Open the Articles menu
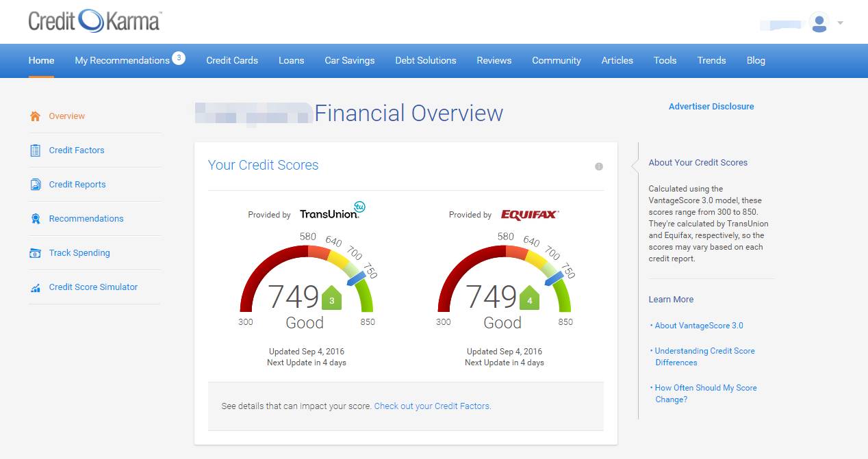The image size is (868, 459). coord(617,60)
